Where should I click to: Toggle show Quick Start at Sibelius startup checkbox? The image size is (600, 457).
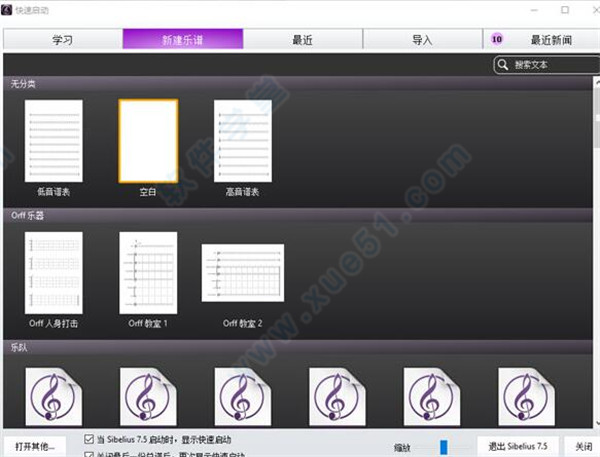89,439
